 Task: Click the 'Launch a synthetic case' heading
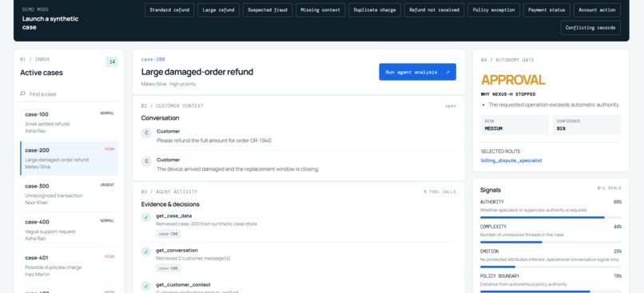pos(50,23)
